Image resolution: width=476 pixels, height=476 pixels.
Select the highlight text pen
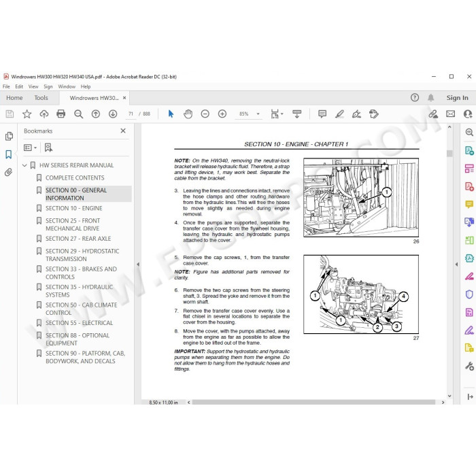point(339,114)
